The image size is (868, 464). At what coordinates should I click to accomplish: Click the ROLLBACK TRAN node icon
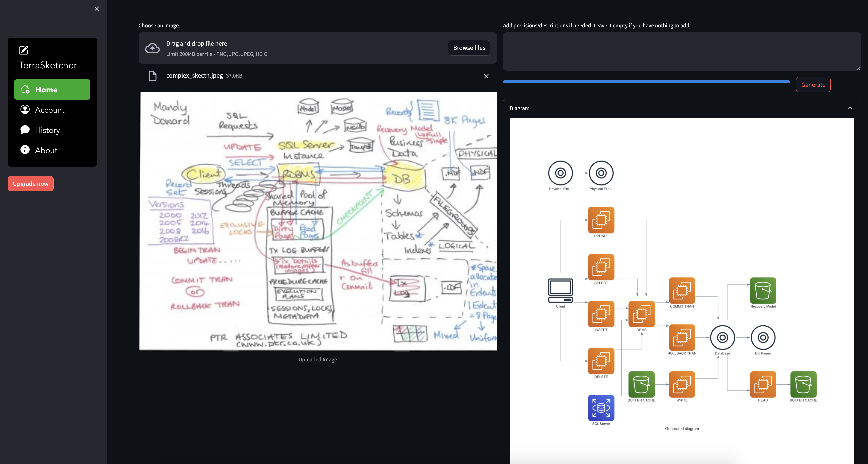point(682,337)
